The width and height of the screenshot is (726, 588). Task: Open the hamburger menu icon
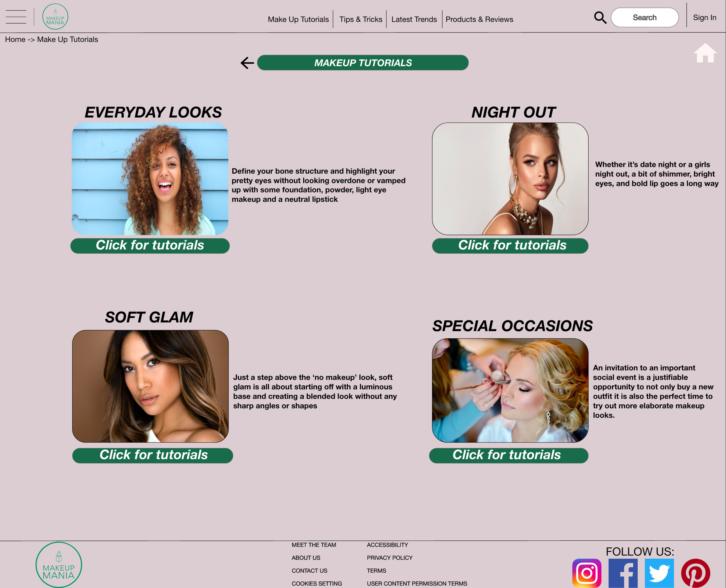click(x=16, y=17)
